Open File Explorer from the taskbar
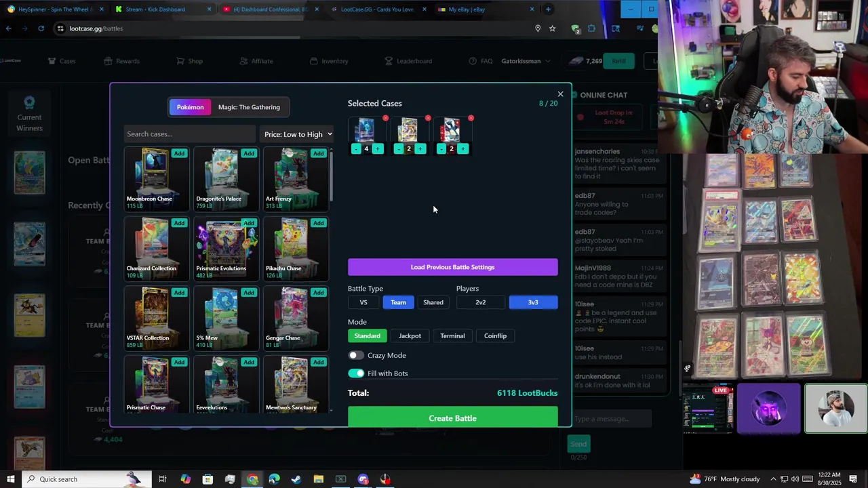 click(x=319, y=479)
